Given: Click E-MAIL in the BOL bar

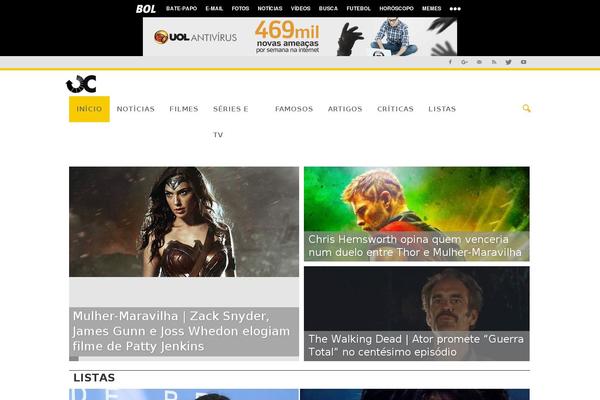Looking at the screenshot, I should pyautogui.click(x=214, y=8).
